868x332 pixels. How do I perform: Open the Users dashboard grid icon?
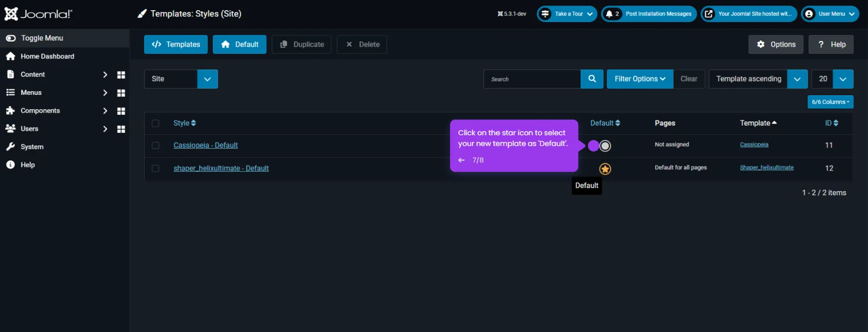[121, 129]
